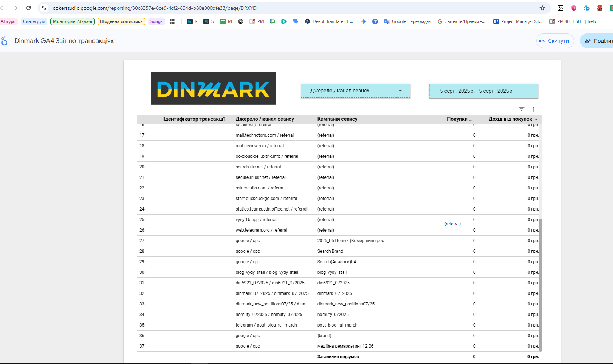Reload the page with refresh icon
This screenshot has width=613, height=364.
(x=28, y=8)
